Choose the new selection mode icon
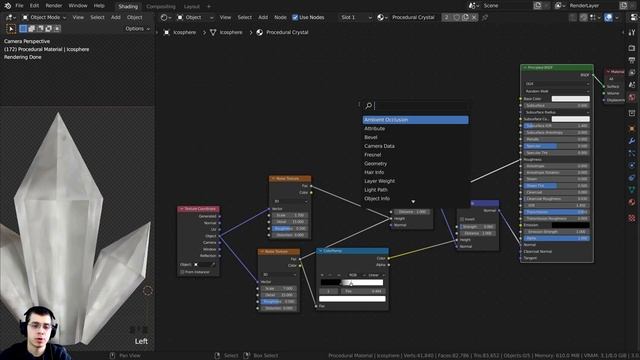The width and height of the screenshot is (640, 360). 23,29
